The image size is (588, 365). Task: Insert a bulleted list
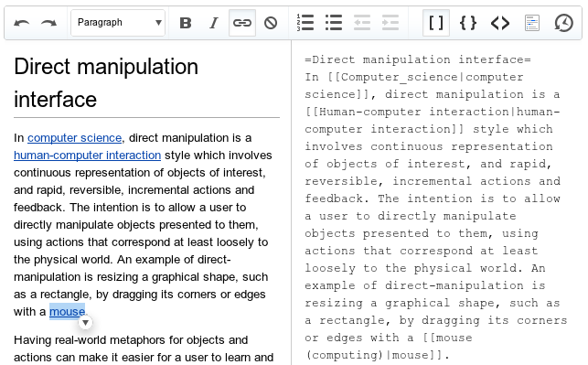point(334,23)
